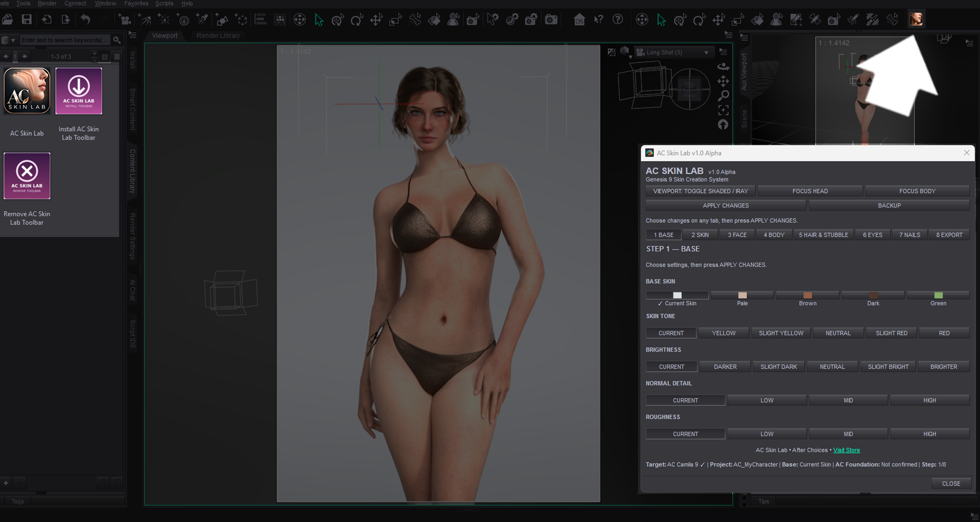Screen dimensions: 980x522
Task: Choose the Pale base skin swatch
Action: [x=742, y=295]
